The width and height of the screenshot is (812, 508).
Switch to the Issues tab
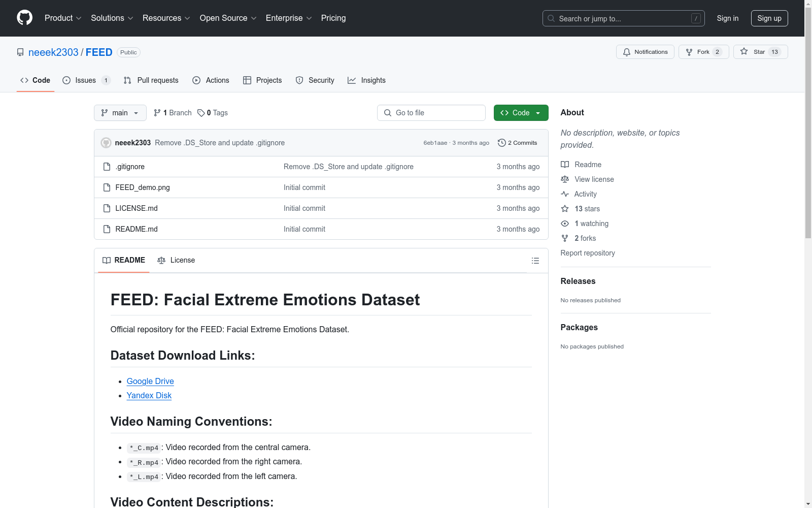[86, 80]
